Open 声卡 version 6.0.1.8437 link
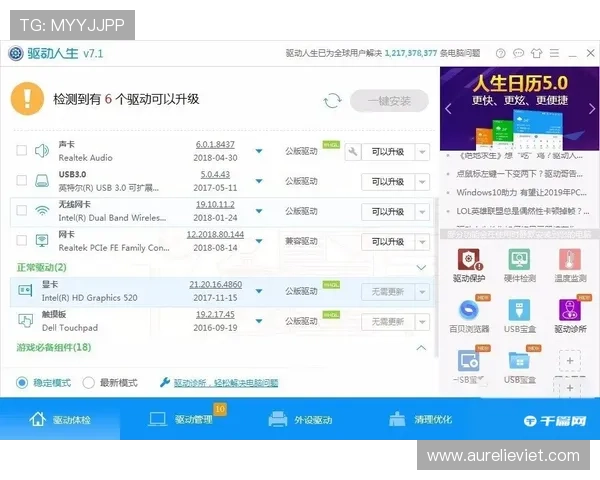The height and width of the screenshot is (480, 600). (x=215, y=144)
